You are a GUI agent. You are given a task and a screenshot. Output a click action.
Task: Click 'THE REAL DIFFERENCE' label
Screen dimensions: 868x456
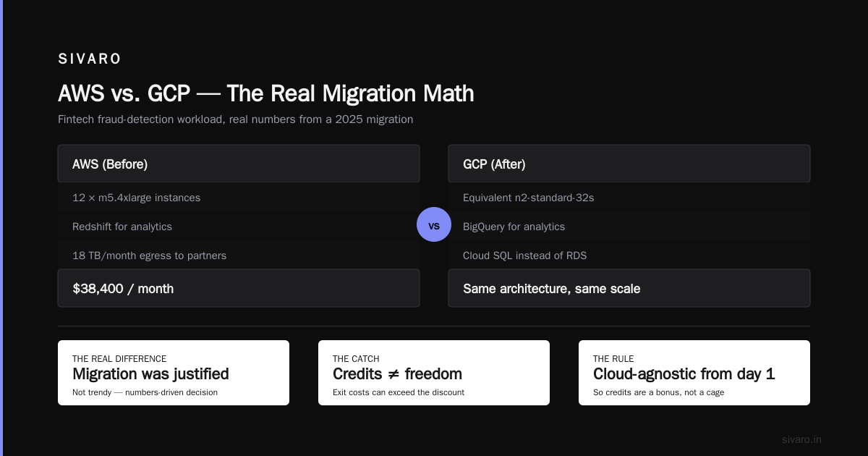(x=119, y=358)
